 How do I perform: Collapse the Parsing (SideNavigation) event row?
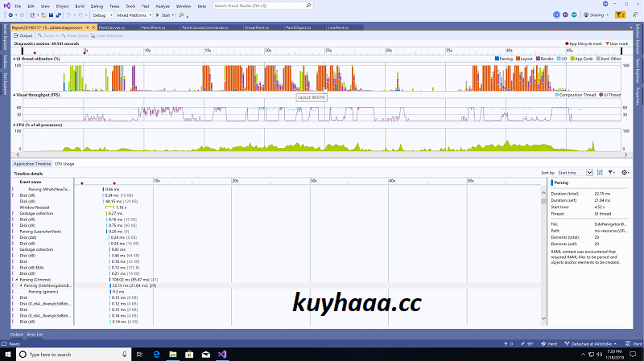[21, 285]
